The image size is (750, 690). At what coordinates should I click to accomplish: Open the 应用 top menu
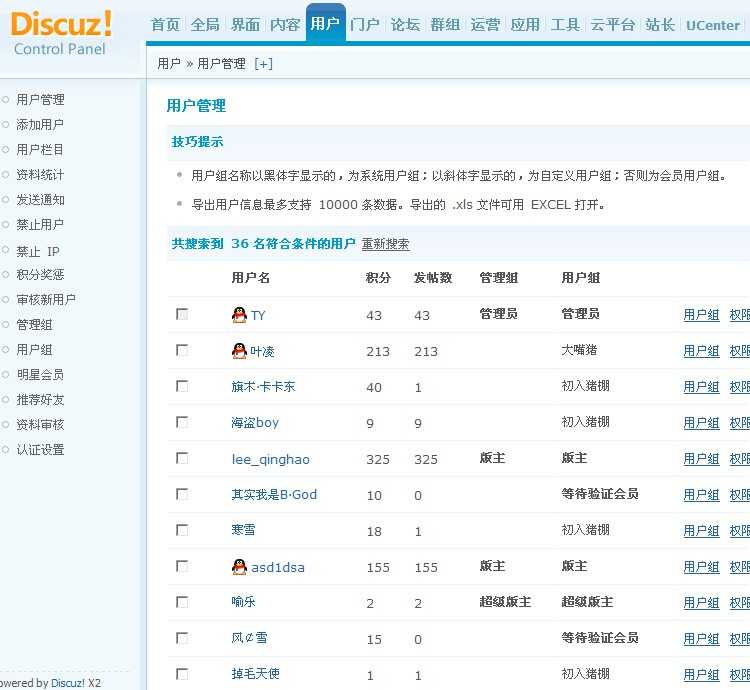click(525, 25)
